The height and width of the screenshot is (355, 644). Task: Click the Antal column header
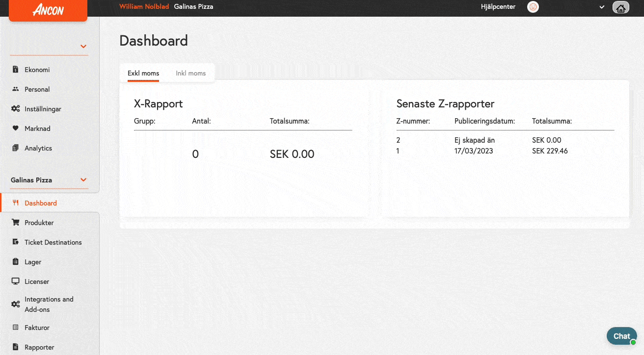coord(201,121)
